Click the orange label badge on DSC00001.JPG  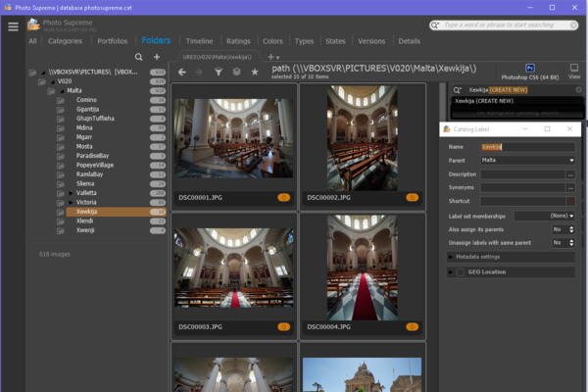click(283, 197)
